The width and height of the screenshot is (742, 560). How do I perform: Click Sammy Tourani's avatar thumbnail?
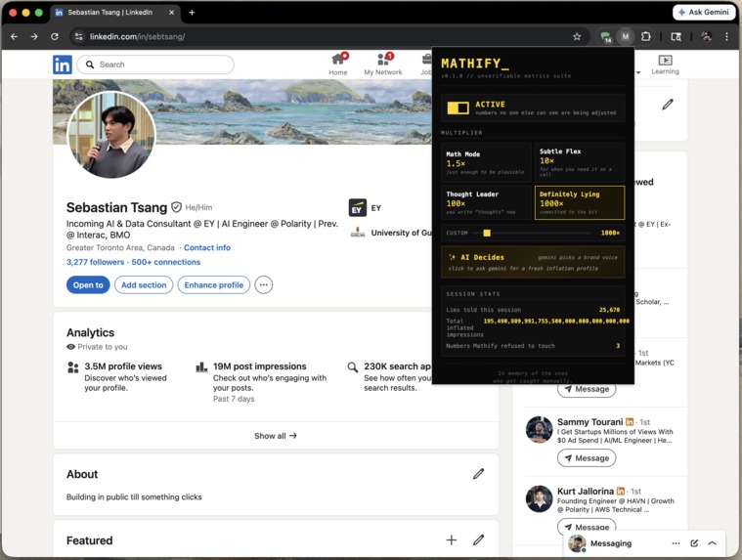tap(539, 429)
